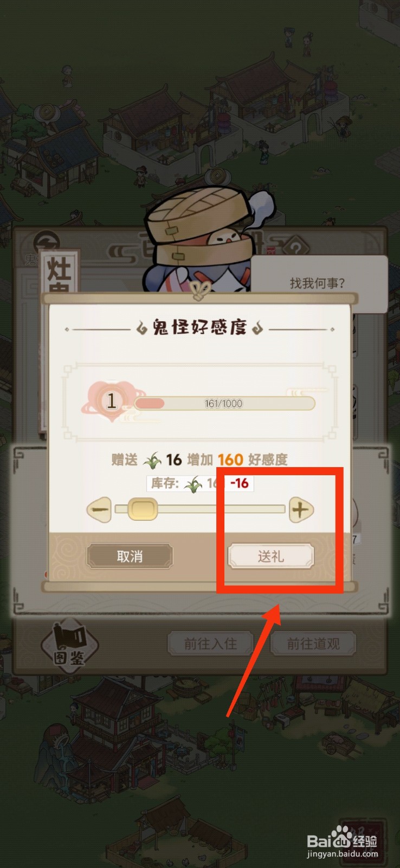Increase gift amount with plus button
The height and width of the screenshot is (868, 400).
[301, 510]
